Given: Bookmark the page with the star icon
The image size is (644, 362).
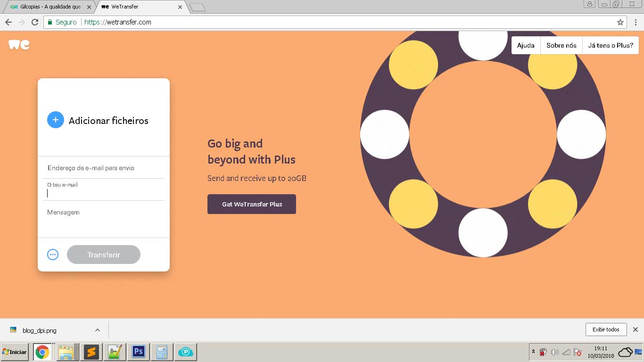Looking at the screenshot, I should coord(620,22).
